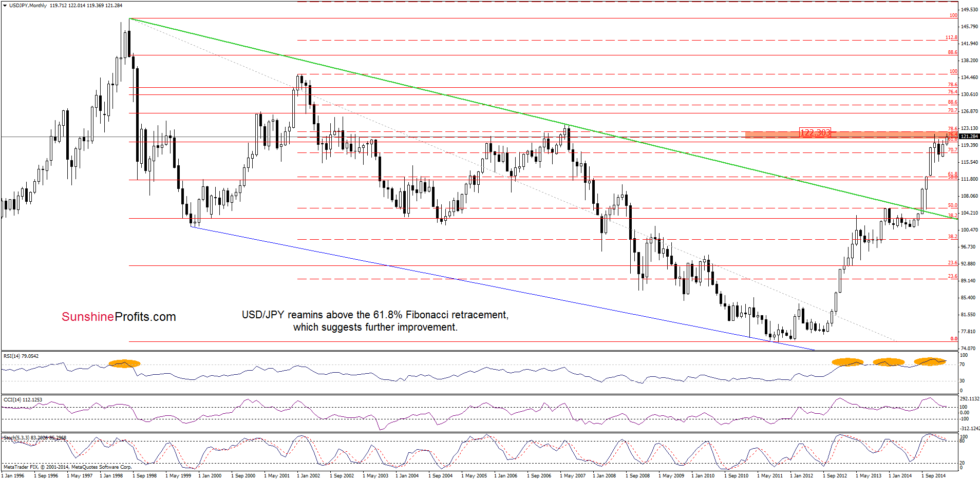Click the 1 Sep 1998 date label
980x480 pixels.
click(x=145, y=476)
